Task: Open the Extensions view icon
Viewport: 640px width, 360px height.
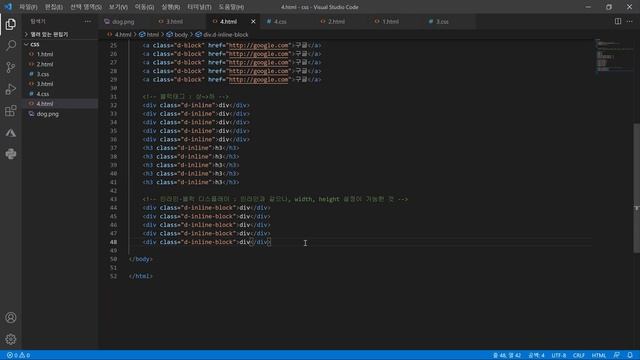Action: pyautogui.click(x=11, y=111)
